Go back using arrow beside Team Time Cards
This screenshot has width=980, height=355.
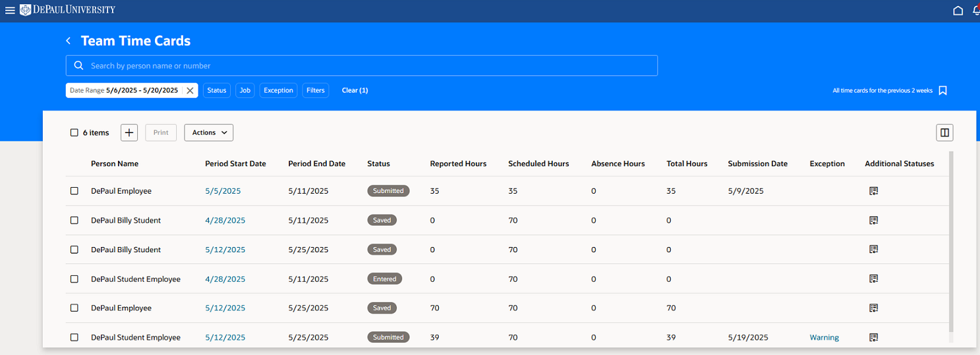[x=68, y=41]
